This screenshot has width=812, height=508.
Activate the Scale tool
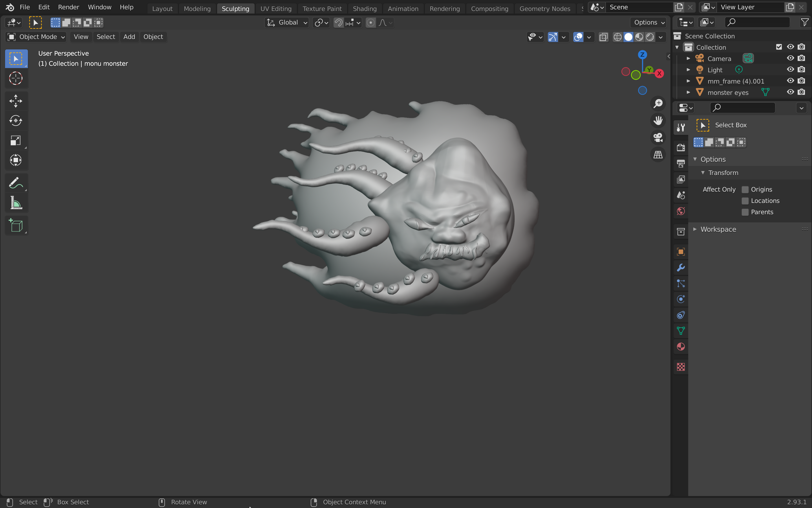pyautogui.click(x=16, y=141)
